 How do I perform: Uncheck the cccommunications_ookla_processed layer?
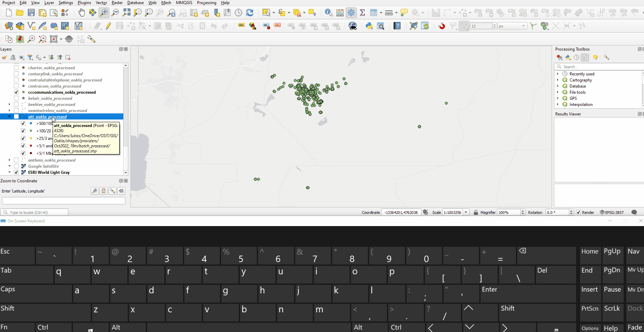pos(16,92)
